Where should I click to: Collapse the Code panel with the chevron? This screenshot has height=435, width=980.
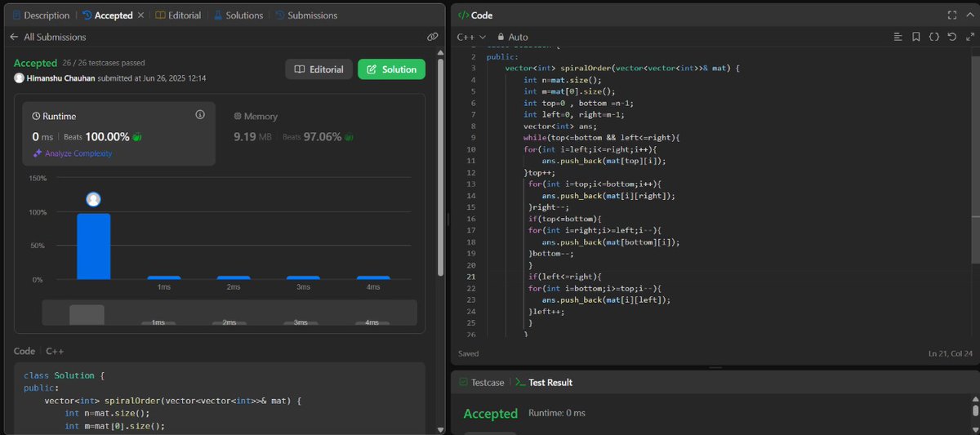[969, 15]
